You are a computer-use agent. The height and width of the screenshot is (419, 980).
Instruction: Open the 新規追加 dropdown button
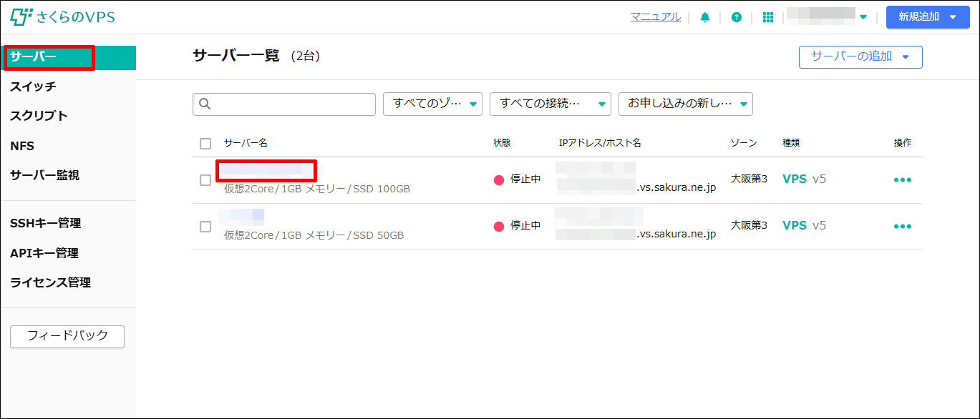pos(928,17)
